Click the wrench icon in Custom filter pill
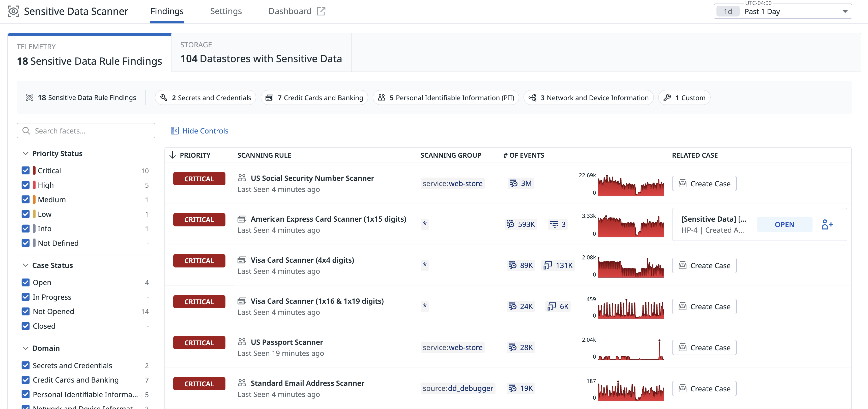This screenshot has height=409, width=868. point(667,98)
